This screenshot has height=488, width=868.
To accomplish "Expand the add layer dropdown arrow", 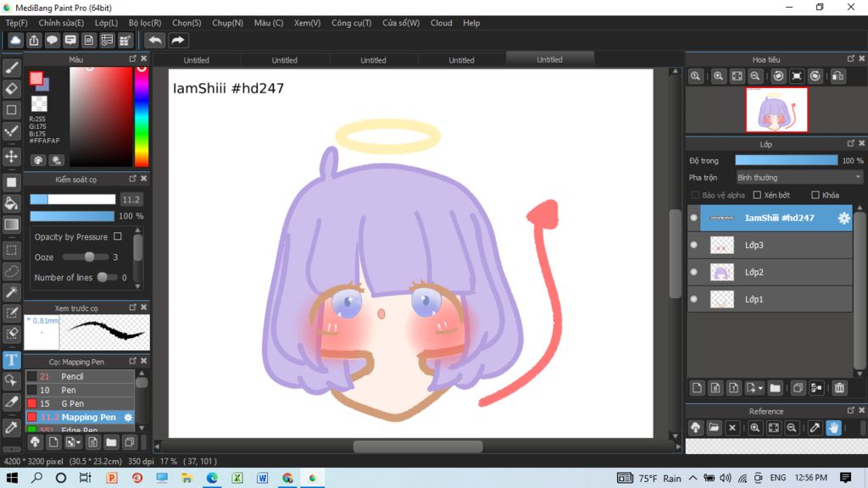I will coord(760,388).
